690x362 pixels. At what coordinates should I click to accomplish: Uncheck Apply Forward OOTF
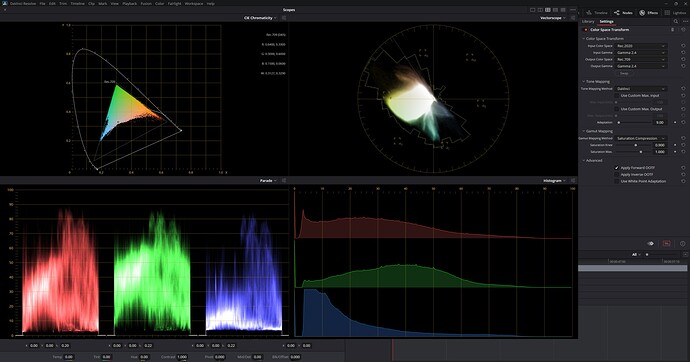pyautogui.click(x=617, y=168)
